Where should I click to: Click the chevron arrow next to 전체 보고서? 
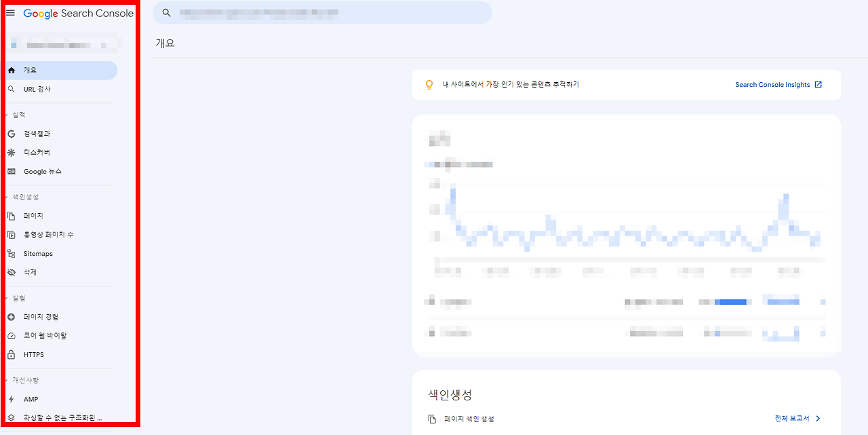(x=818, y=419)
